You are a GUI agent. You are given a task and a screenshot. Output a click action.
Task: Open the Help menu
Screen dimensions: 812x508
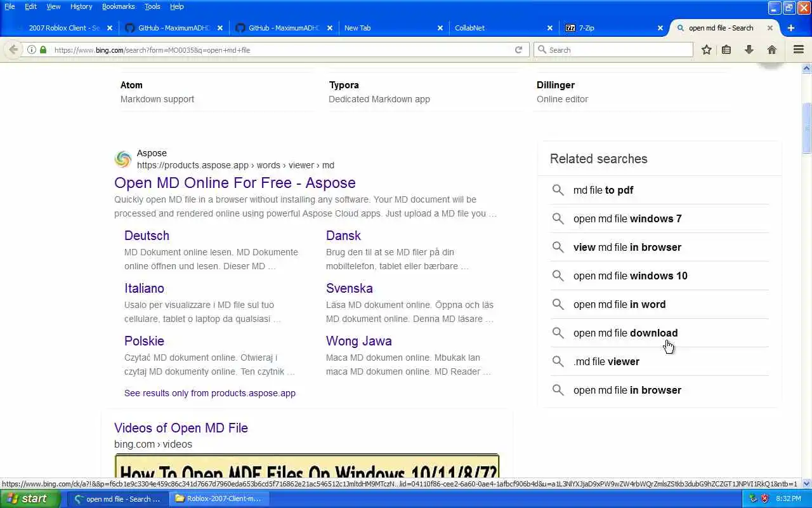176,6
